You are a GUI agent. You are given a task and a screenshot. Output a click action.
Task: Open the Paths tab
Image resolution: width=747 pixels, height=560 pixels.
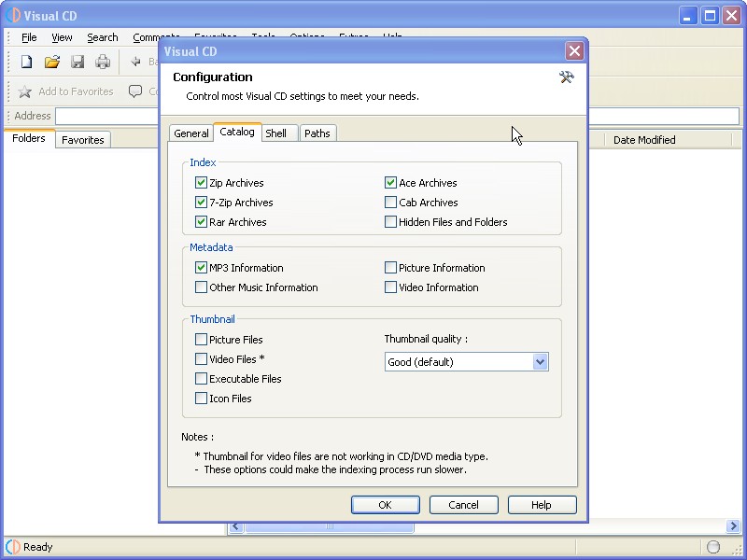pyautogui.click(x=317, y=133)
